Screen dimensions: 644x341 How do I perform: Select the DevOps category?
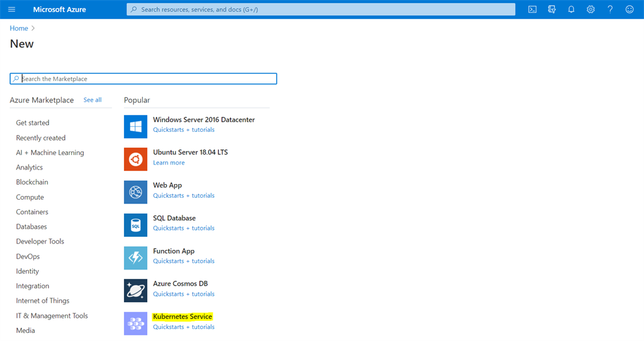(x=28, y=256)
